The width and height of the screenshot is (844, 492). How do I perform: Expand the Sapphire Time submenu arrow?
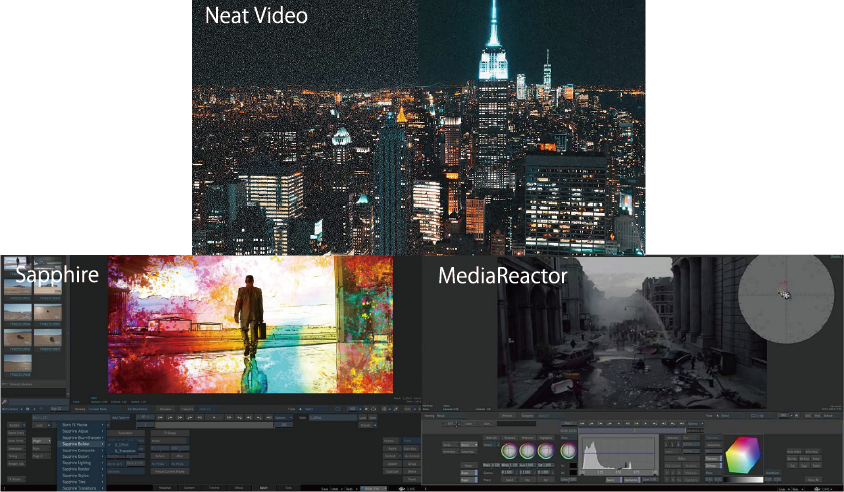click(102, 482)
